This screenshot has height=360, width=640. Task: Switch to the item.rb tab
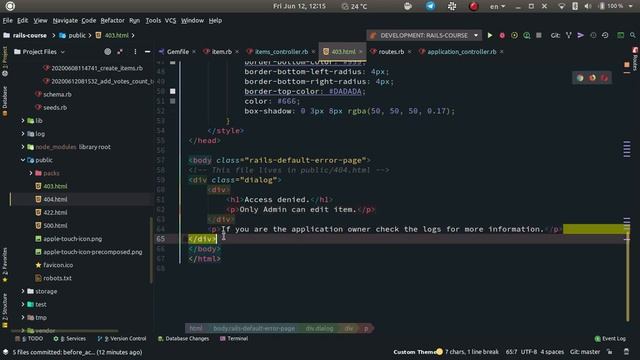[x=222, y=52]
